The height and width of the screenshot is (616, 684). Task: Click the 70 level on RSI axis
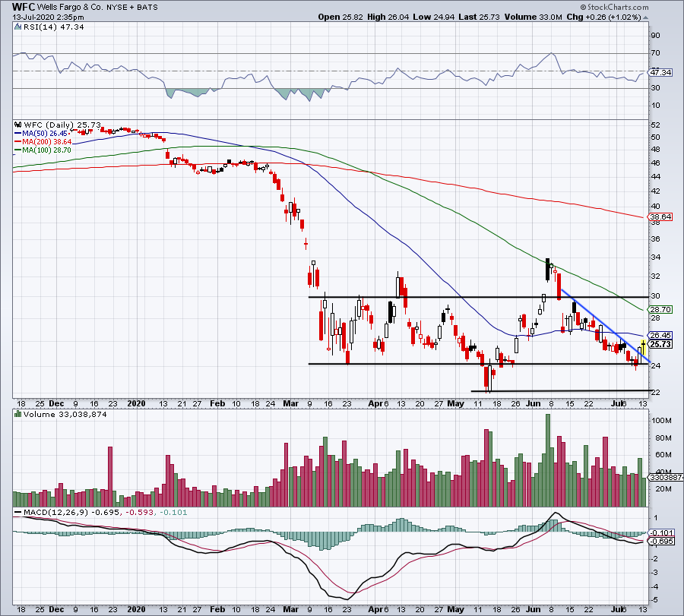pos(655,53)
